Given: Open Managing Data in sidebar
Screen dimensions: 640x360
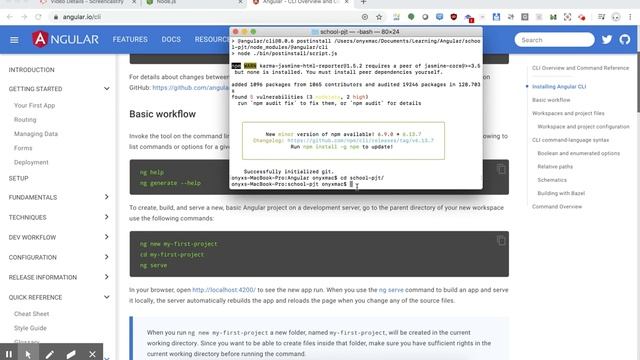Looking at the screenshot, I should click(x=36, y=134).
